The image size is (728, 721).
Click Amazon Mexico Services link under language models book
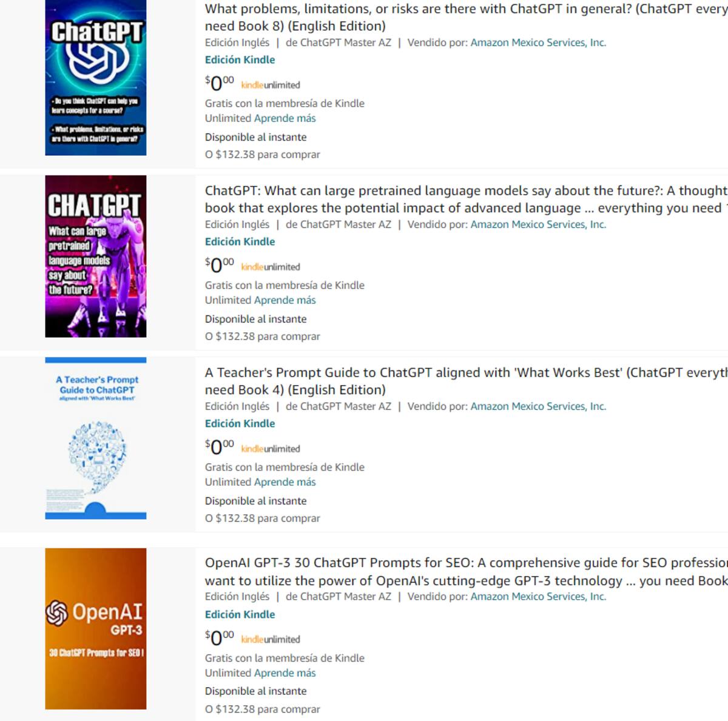(538, 224)
